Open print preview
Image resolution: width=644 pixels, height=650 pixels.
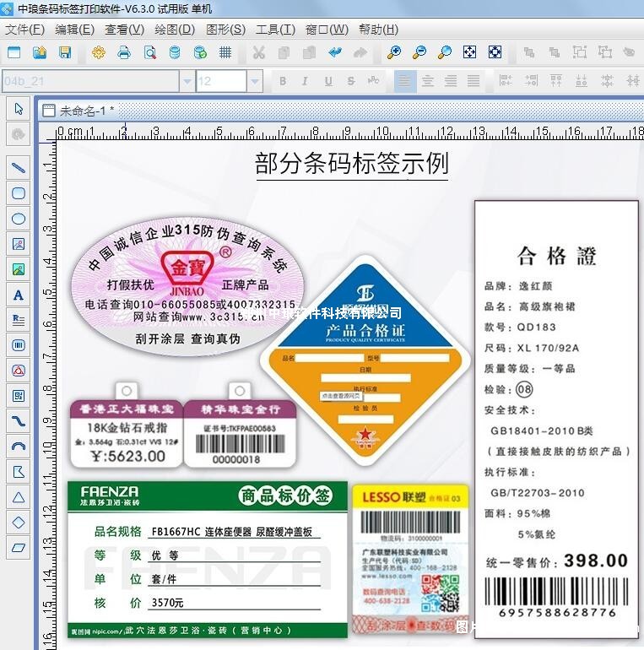pyautogui.click(x=149, y=52)
